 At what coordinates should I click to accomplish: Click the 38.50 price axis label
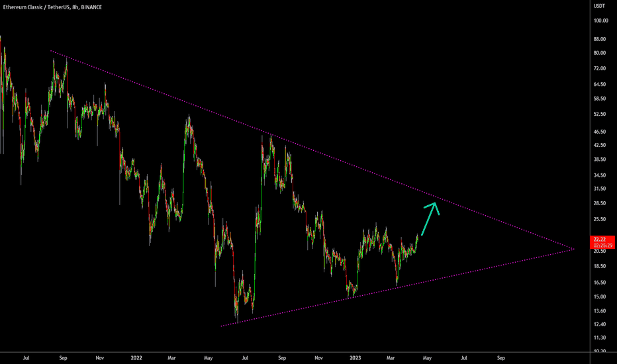pos(600,159)
